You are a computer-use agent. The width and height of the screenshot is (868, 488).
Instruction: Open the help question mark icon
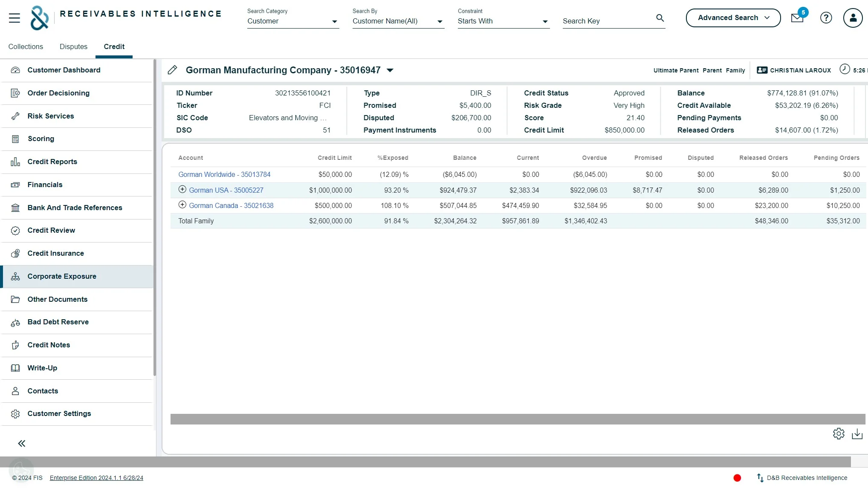click(826, 18)
